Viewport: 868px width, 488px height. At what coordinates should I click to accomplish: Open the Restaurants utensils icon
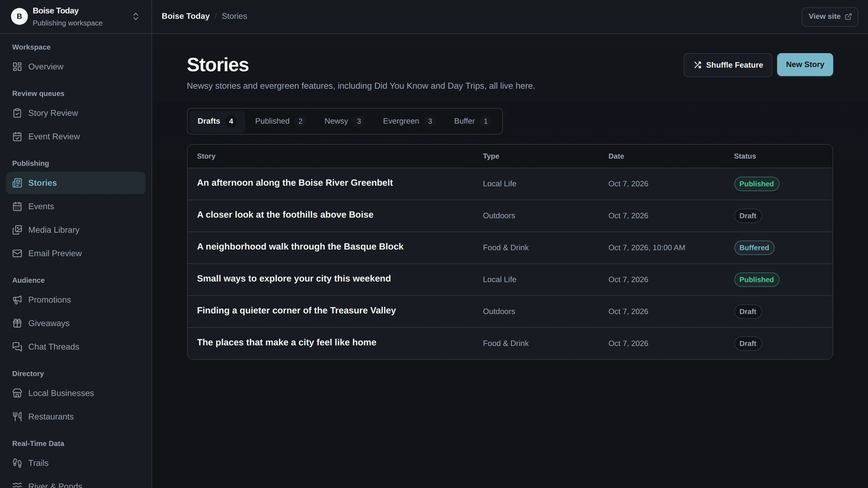pyautogui.click(x=17, y=417)
